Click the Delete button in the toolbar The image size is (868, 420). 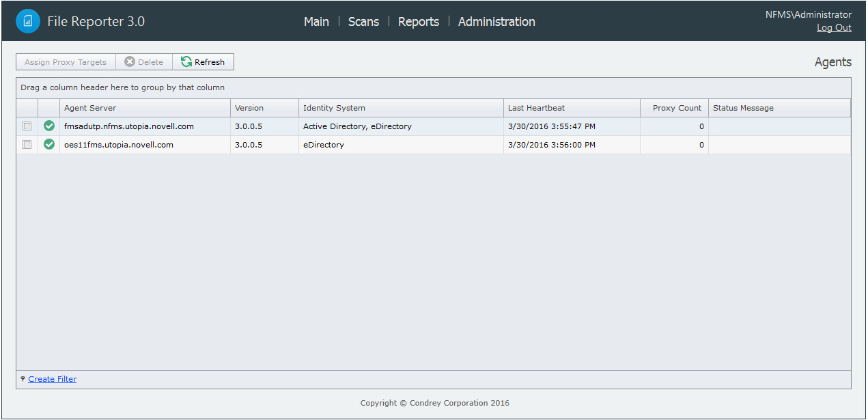(144, 62)
